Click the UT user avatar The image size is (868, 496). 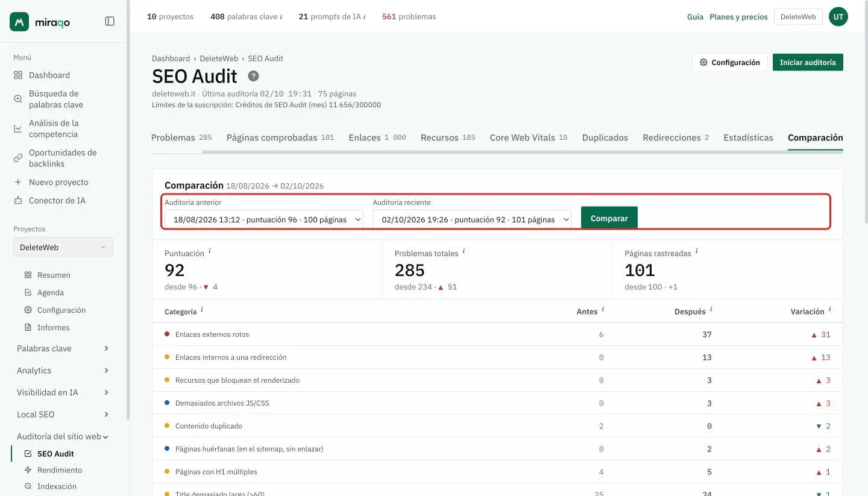point(838,17)
